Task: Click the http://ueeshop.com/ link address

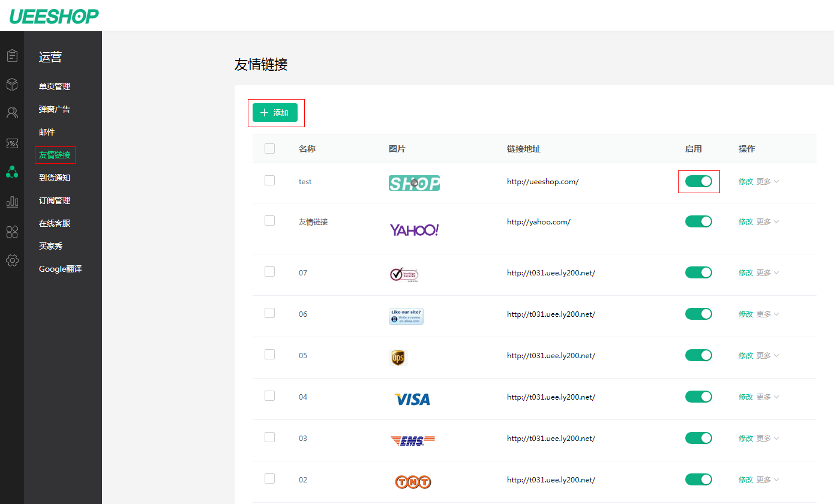Action: coord(542,181)
